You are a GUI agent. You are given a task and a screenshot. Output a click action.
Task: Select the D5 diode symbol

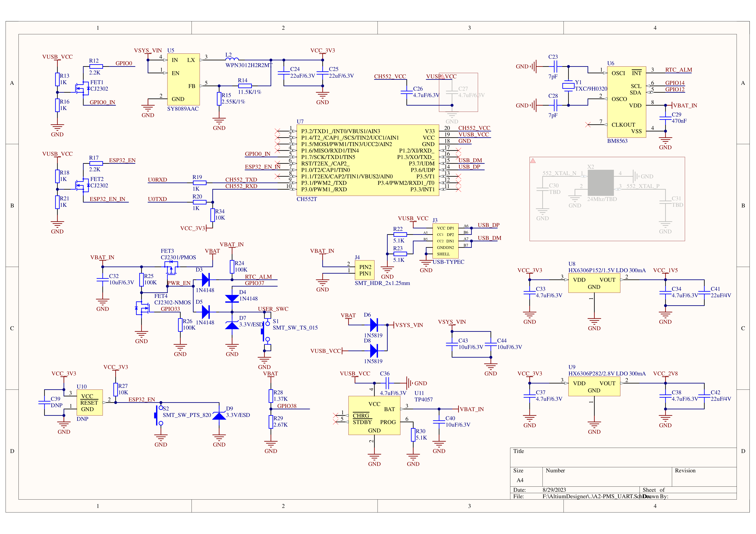(206, 312)
